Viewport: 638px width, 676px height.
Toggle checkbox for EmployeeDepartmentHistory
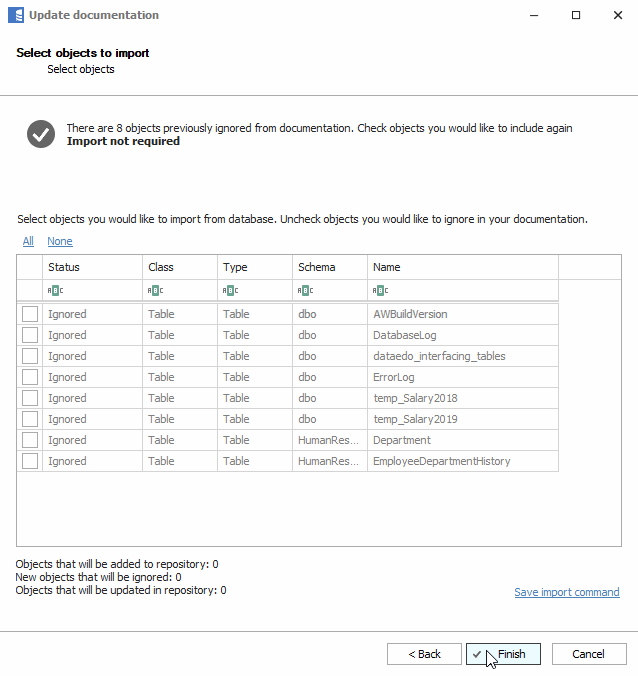click(30, 461)
